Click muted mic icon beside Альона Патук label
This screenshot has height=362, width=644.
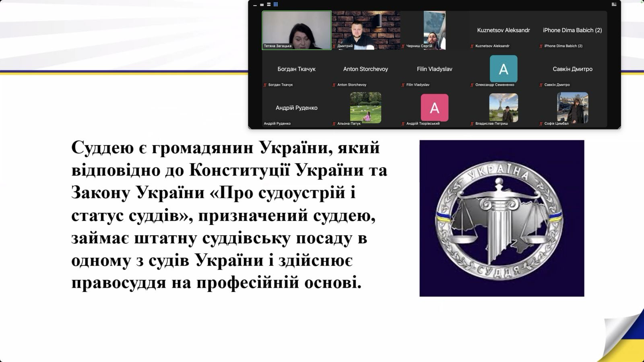point(334,124)
